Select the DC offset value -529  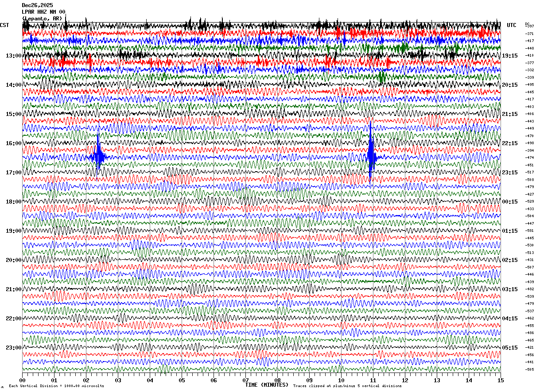[529, 202]
